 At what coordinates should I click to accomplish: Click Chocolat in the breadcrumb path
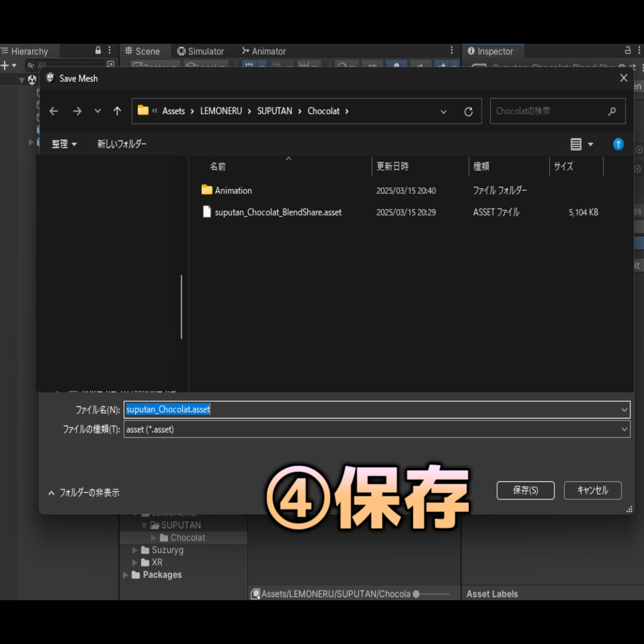pos(323,111)
